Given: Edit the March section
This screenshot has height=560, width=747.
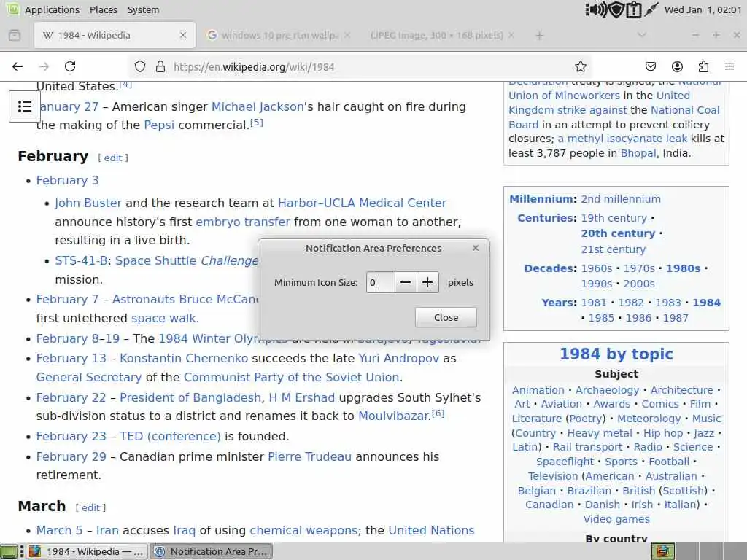Looking at the screenshot, I should coord(90,507).
